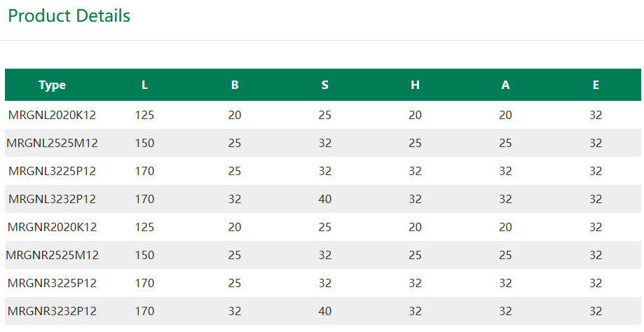644x332 pixels.
Task: Select the MRGNR3225P12 type cell
Action: click(x=52, y=283)
